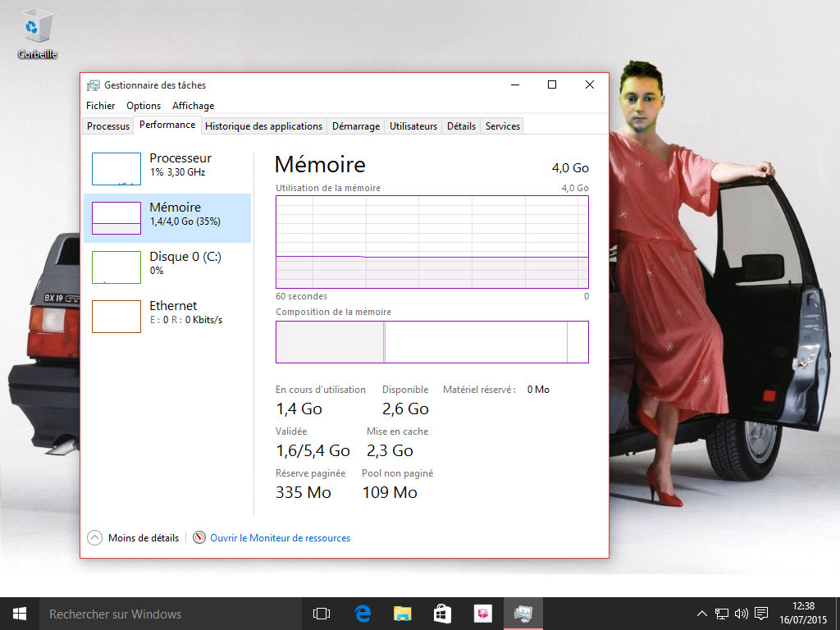Switch to the Processus tab

click(108, 126)
